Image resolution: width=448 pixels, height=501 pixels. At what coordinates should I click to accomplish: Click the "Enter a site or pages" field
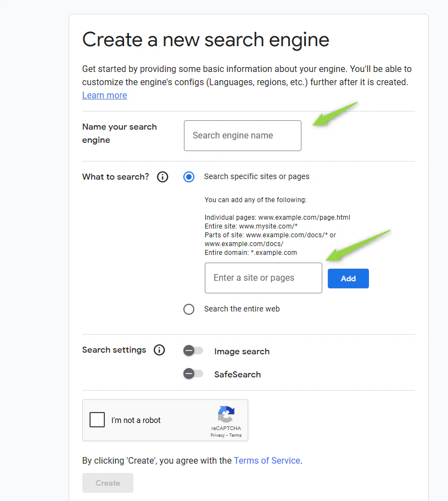tap(263, 278)
